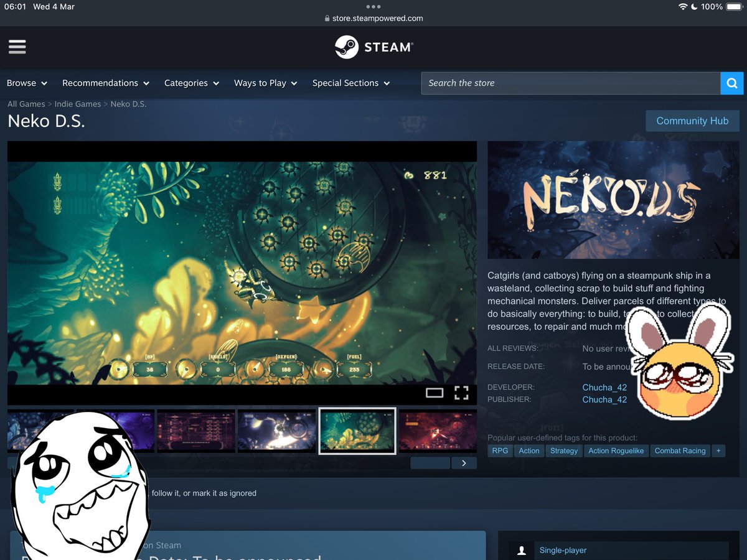The image size is (747, 560).
Task: Tap the Wi-Fi status icon
Action: tap(683, 7)
